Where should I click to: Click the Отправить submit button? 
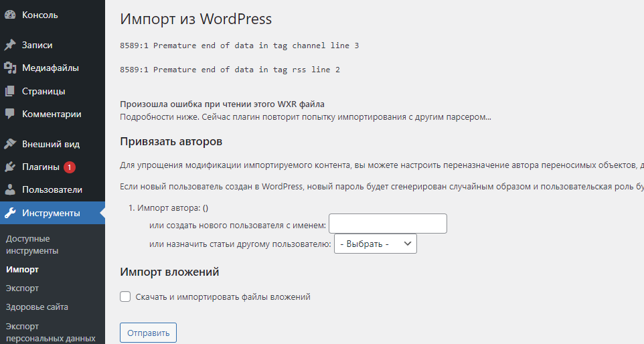click(x=148, y=333)
